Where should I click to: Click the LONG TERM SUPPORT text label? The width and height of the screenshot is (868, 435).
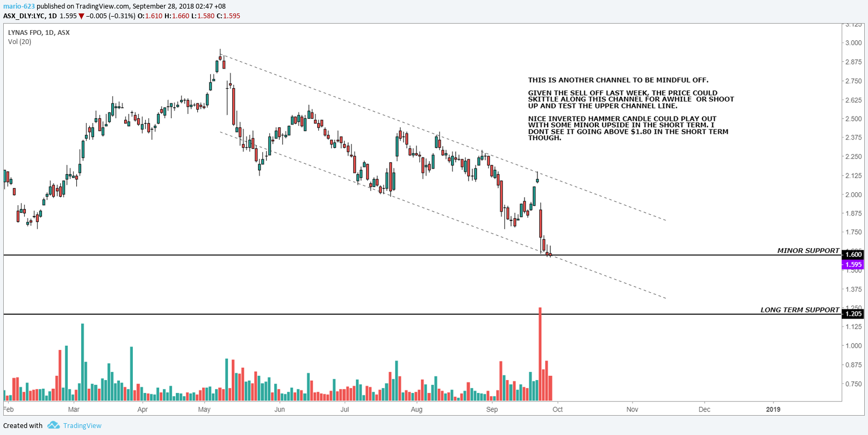[x=799, y=310]
